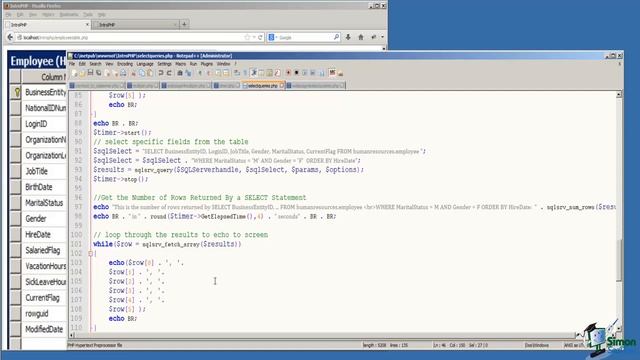Click the Print toolbar icon in Notepad++
The image size is (640, 360).
pos(123,73)
